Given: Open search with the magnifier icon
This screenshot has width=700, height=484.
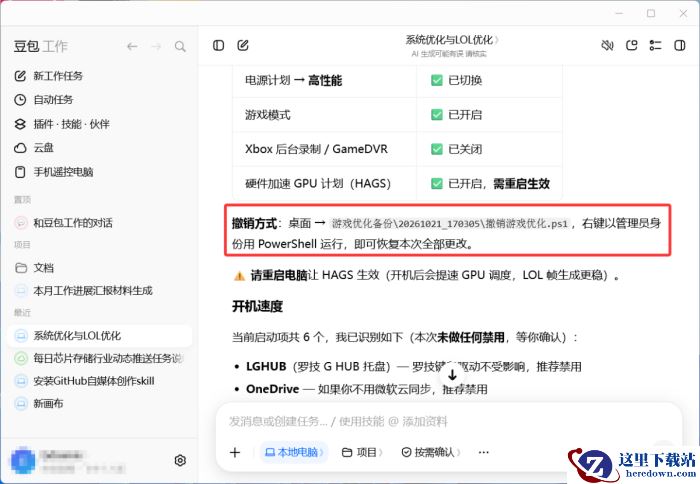Looking at the screenshot, I should pyautogui.click(x=180, y=46).
